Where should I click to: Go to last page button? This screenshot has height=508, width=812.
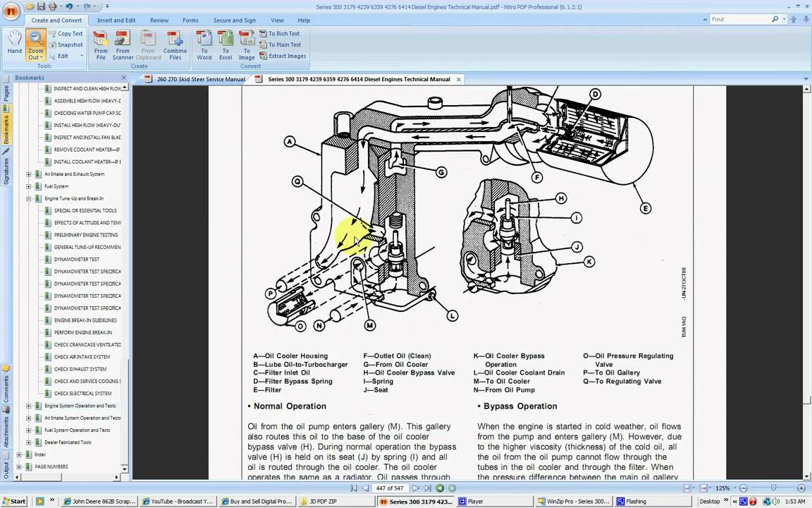(427, 488)
